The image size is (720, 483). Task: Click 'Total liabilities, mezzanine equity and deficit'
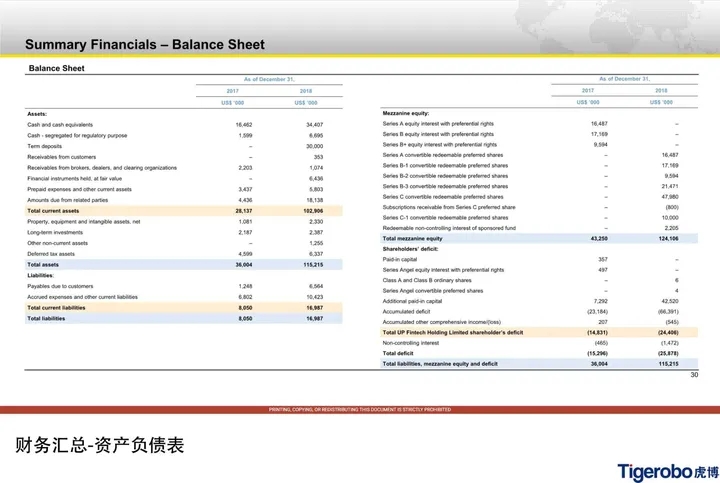tap(440, 364)
